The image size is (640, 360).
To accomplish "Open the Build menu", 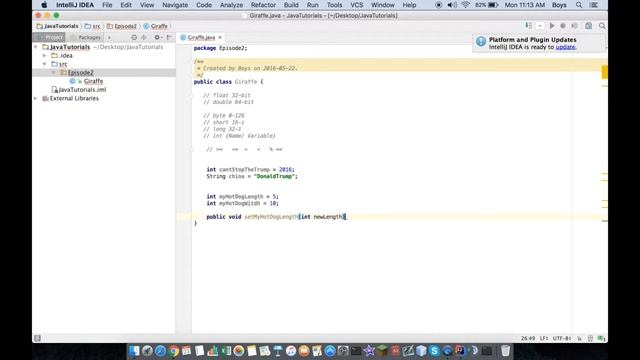I will pos(291,5).
